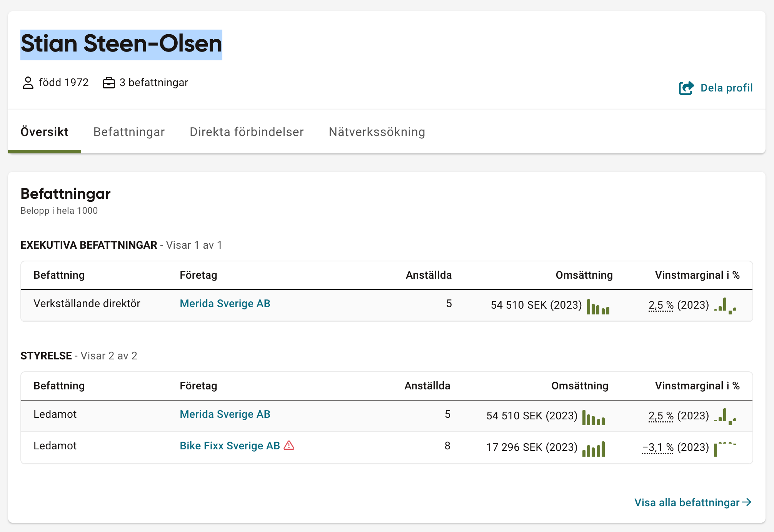Open the Bike Fixx Sverige AB company link
The width and height of the screenshot is (774, 532).
[x=230, y=446]
